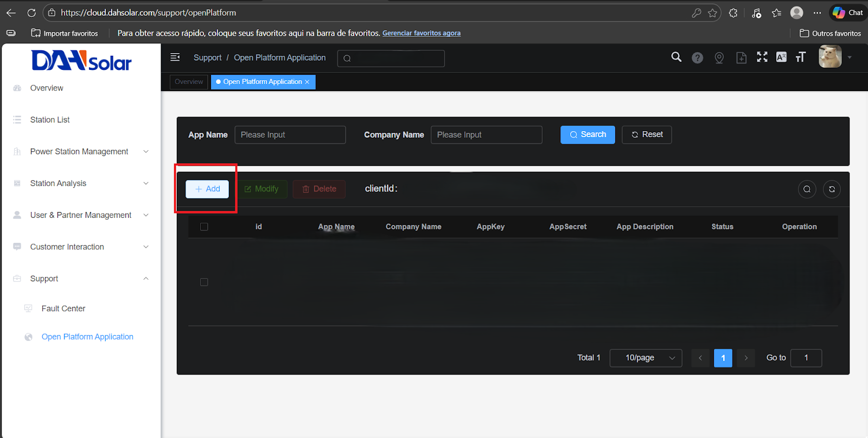Open Fault Center in sidebar

[63, 308]
